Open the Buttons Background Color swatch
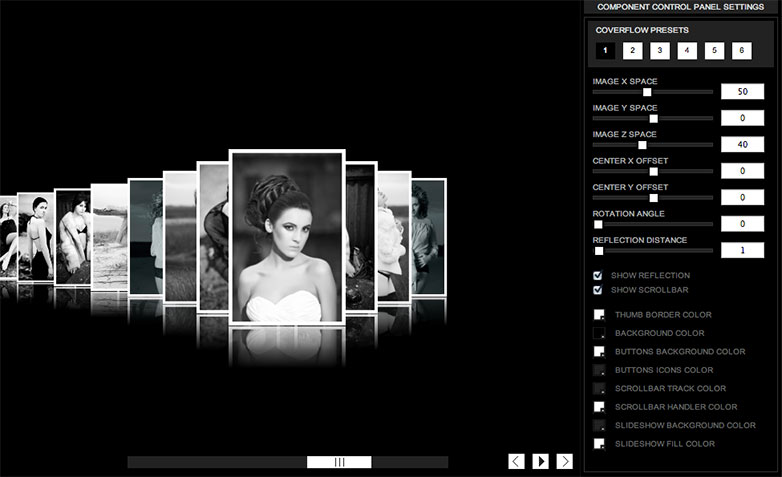Screen dimensions: 782x477 (x=599, y=352)
